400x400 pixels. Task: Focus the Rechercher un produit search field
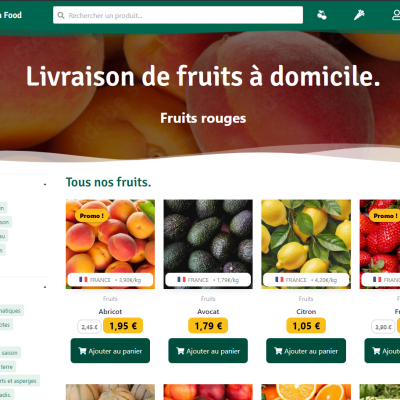178,15
